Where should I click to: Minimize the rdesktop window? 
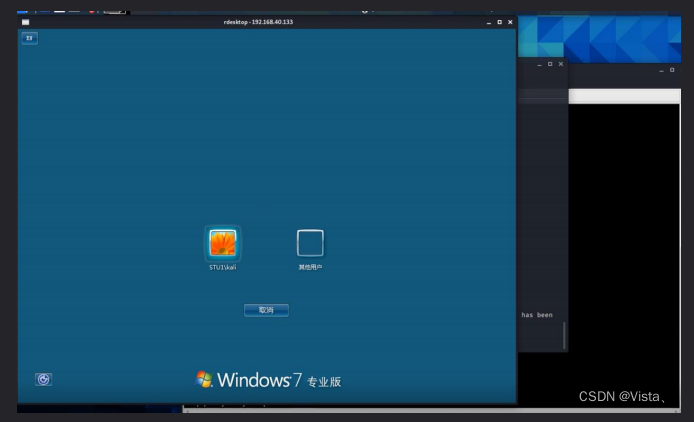(x=489, y=22)
